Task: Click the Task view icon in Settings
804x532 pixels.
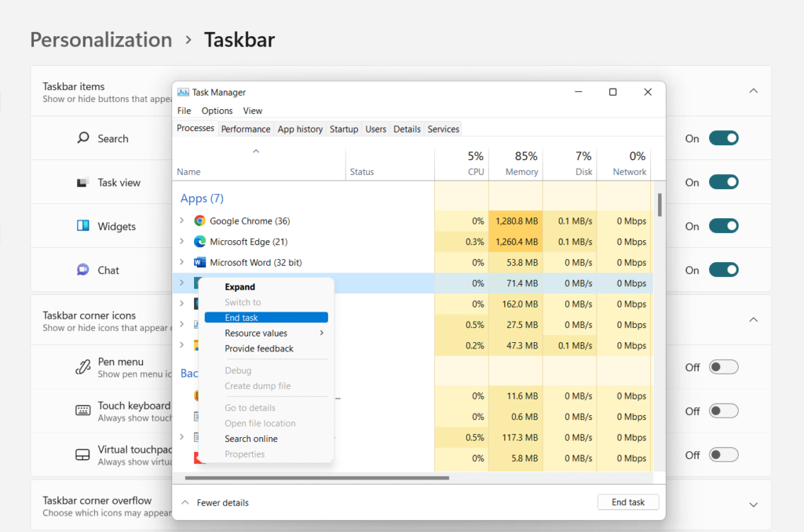Action: tap(82, 183)
